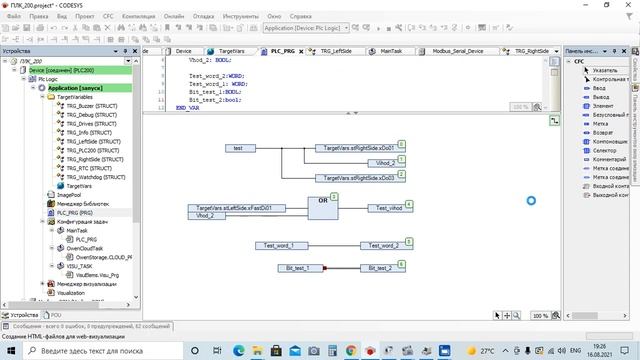Click the zoom magnifier icon beside 100 %

[556, 316]
